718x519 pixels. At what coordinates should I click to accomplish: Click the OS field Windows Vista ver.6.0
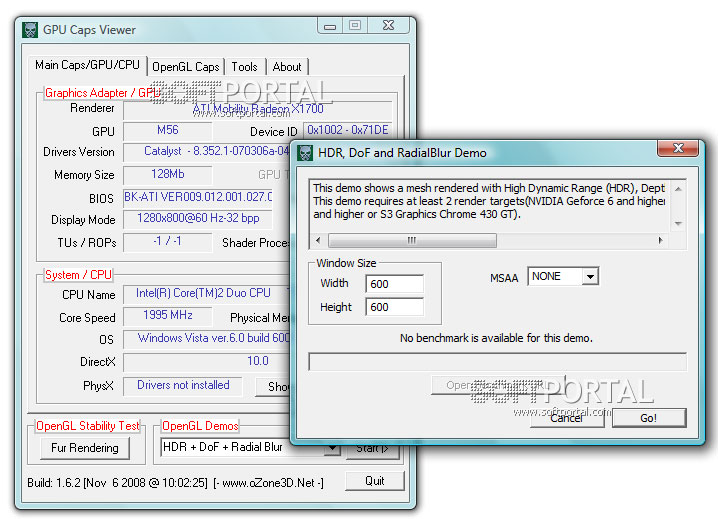207,339
